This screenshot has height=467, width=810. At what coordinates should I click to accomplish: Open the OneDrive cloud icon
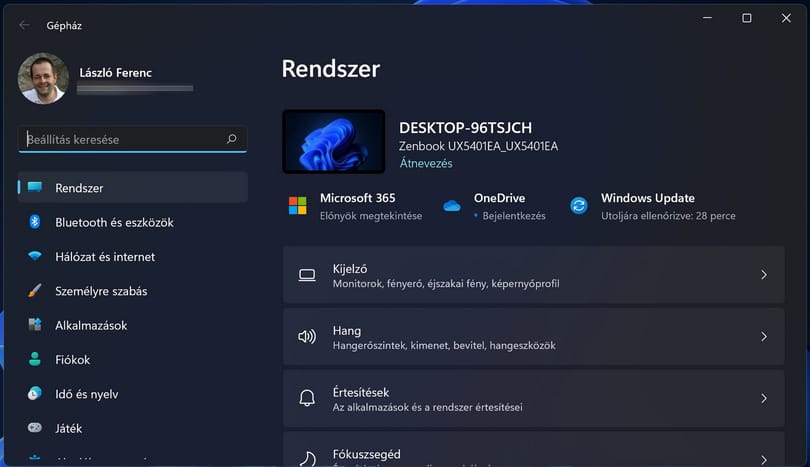[451, 206]
